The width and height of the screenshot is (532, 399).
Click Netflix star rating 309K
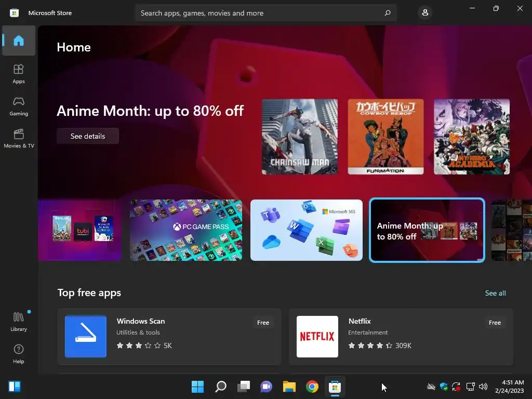tap(380, 345)
